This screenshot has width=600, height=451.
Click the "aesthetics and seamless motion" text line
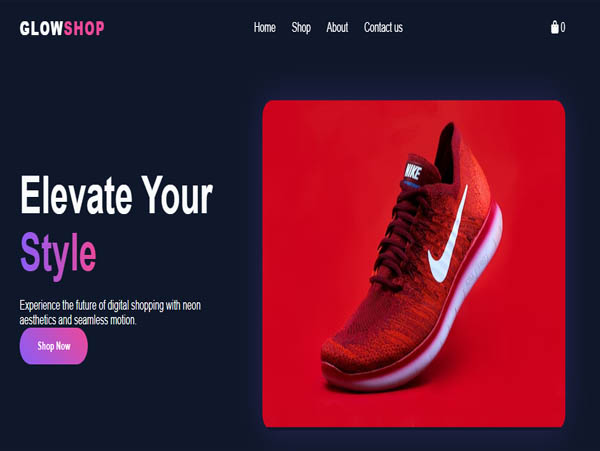78,320
